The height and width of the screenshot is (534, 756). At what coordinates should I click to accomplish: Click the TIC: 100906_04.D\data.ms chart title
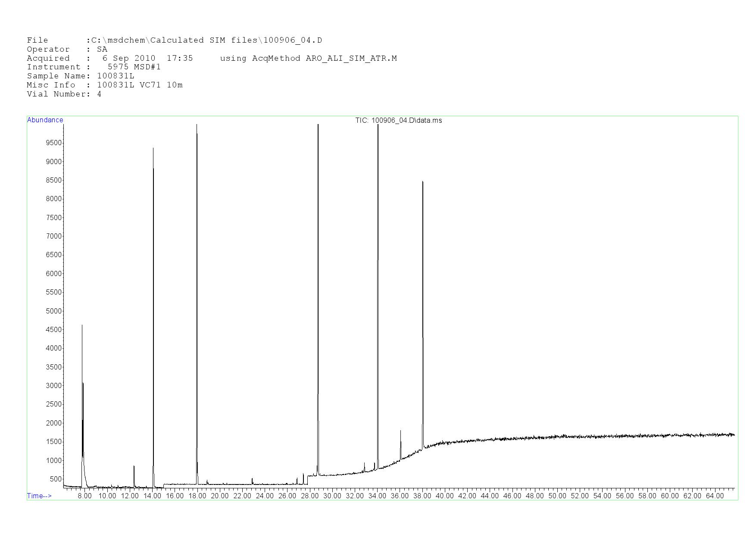click(398, 121)
